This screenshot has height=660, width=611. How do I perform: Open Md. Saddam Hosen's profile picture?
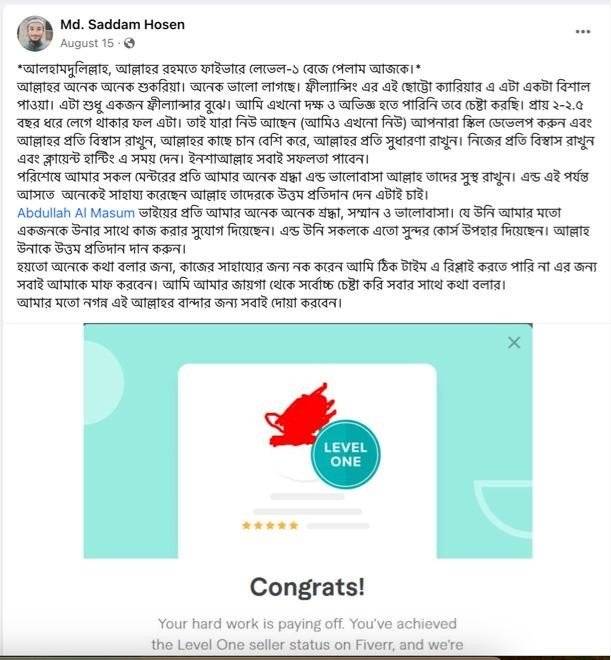coord(35,34)
